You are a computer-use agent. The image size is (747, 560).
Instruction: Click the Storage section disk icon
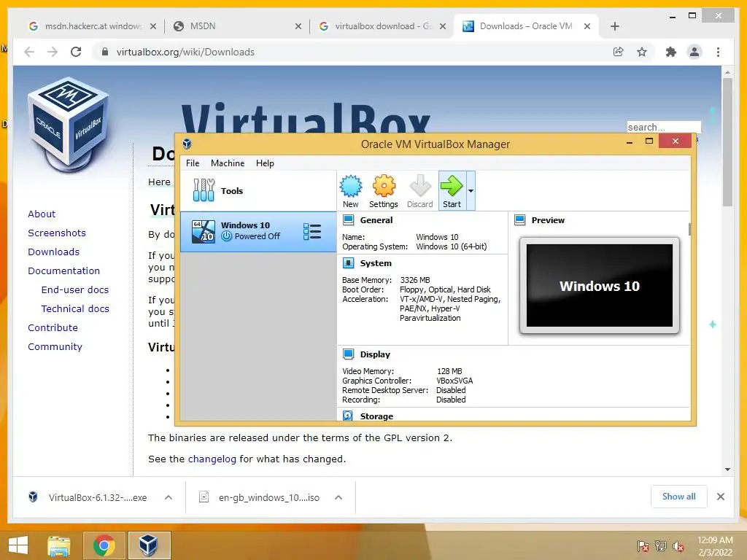[348, 416]
